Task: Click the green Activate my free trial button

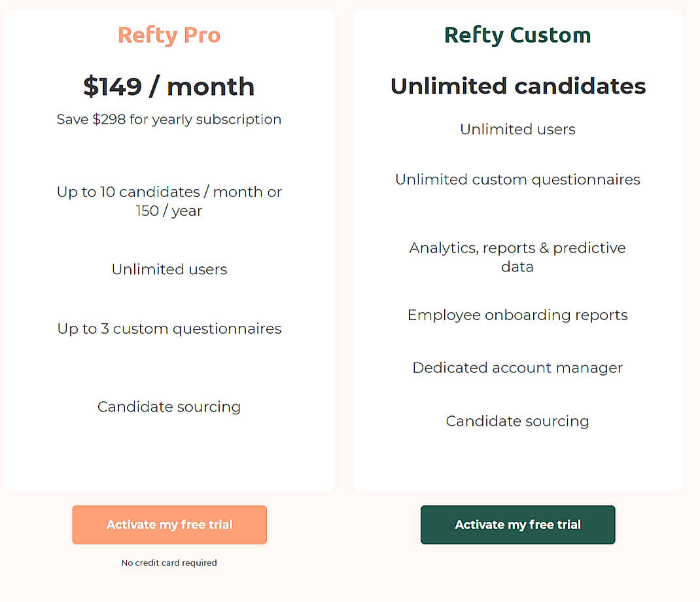Action: [517, 524]
